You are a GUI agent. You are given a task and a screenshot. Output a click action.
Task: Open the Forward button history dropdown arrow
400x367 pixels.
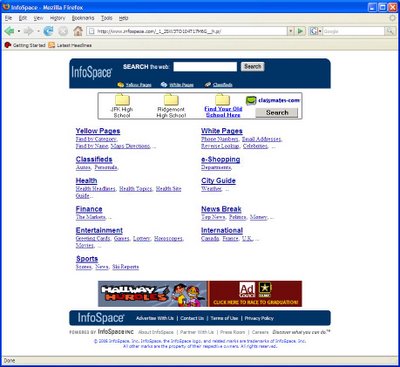(38, 31)
